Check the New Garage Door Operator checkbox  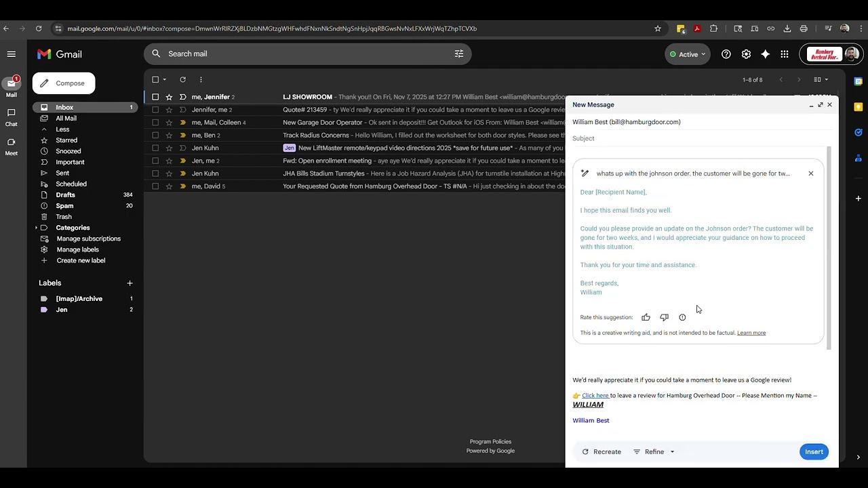pyautogui.click(x=155, y=123)
